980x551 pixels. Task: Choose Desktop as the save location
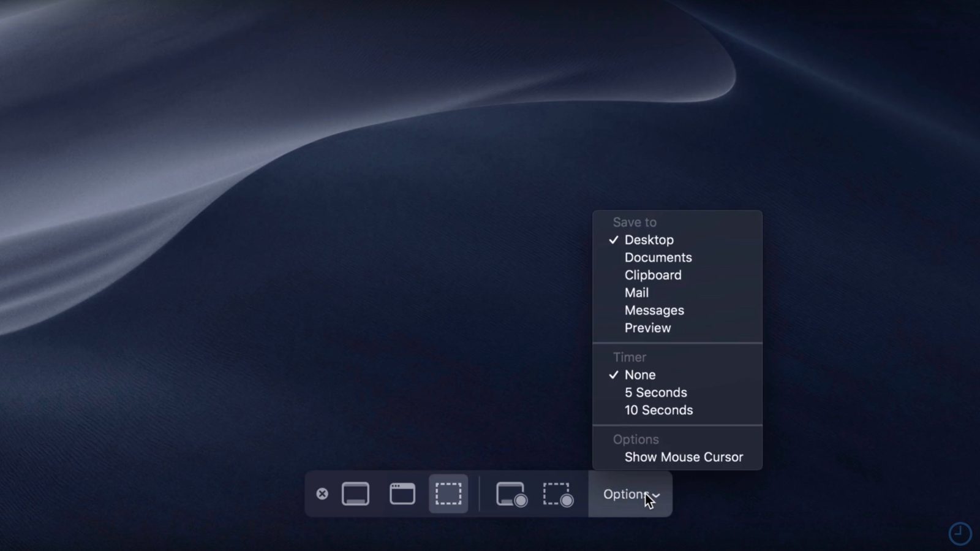point(649,240)
